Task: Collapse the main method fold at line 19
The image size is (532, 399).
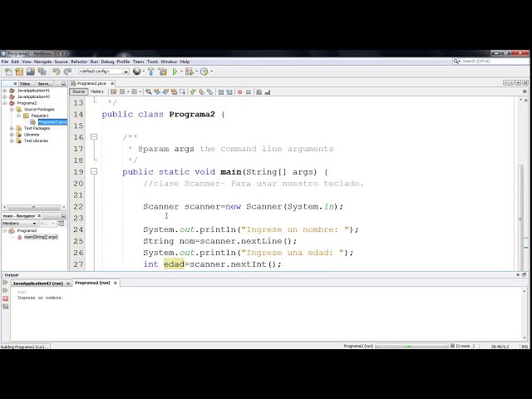Action: pyautogui.click(x=94, y=171)
